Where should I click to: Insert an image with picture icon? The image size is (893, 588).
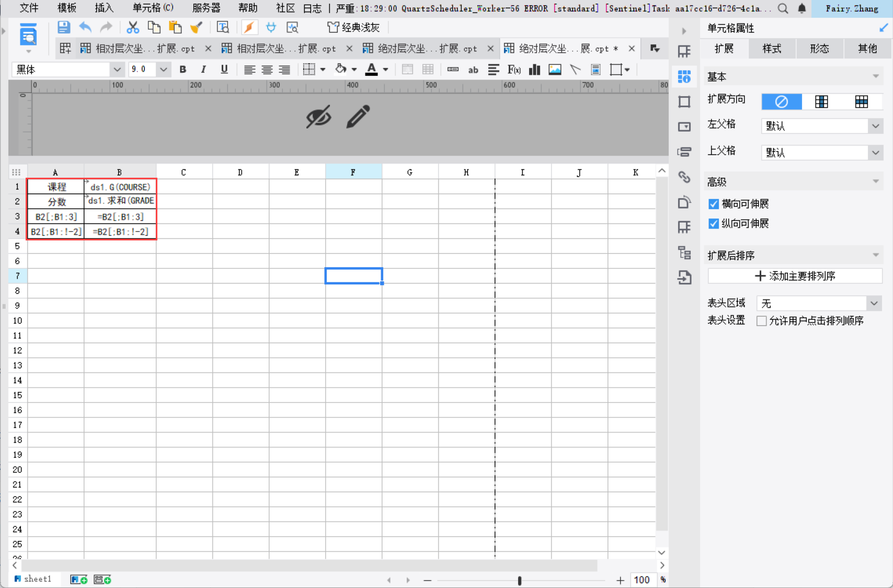pyautogui.click(x=555, y=70)
